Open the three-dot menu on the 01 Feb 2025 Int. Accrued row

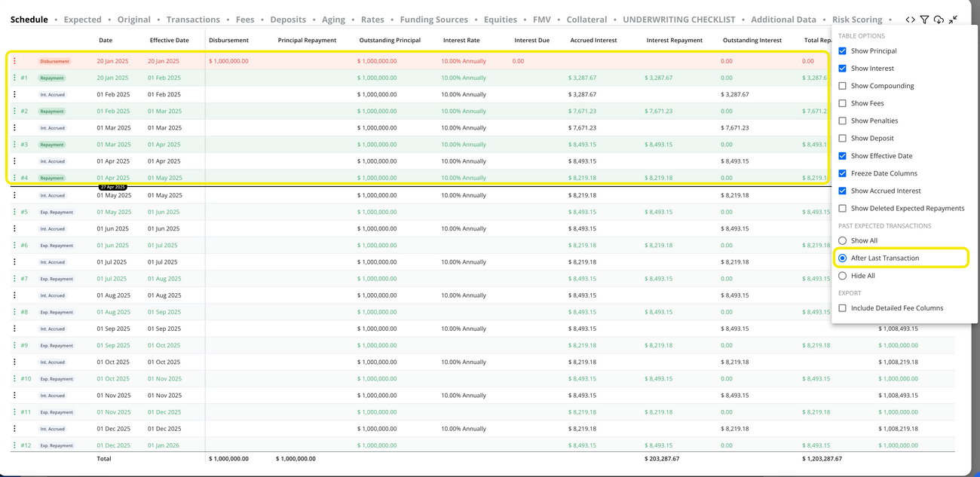coord(14,94)
